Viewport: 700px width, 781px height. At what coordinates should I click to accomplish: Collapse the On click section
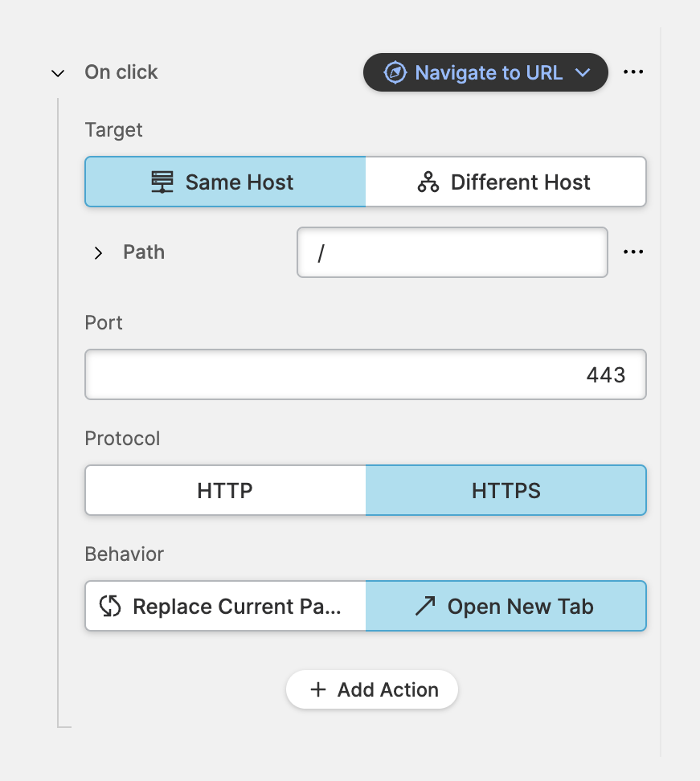click(x=58, y=73)
